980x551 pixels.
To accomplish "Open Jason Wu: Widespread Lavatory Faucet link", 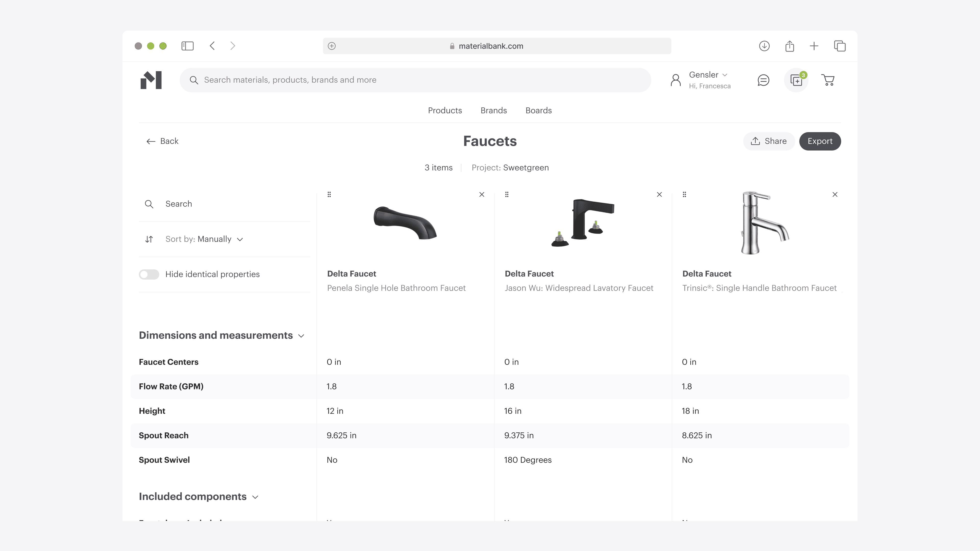I will tap(579, 288).
